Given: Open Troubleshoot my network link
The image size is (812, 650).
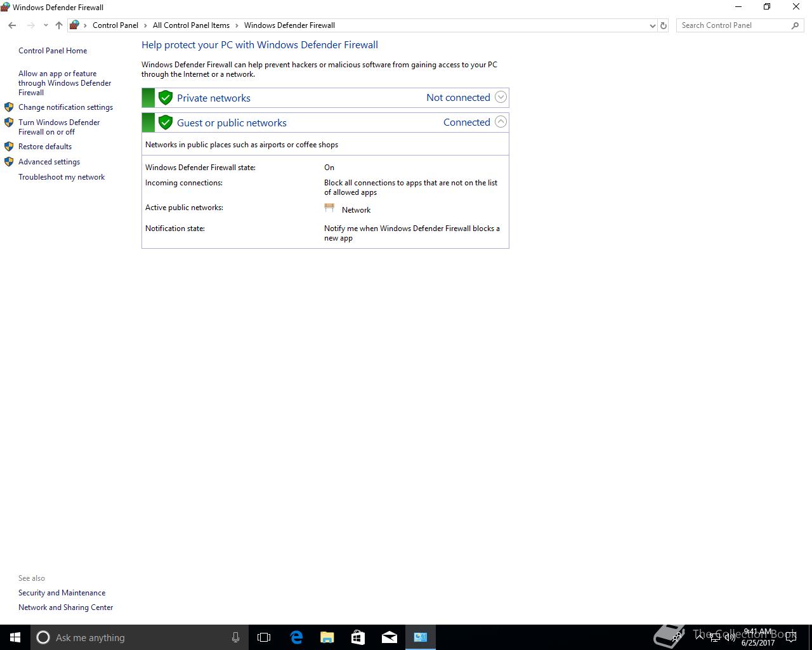Looking at the screenshot, I should (x=62, y=177).
